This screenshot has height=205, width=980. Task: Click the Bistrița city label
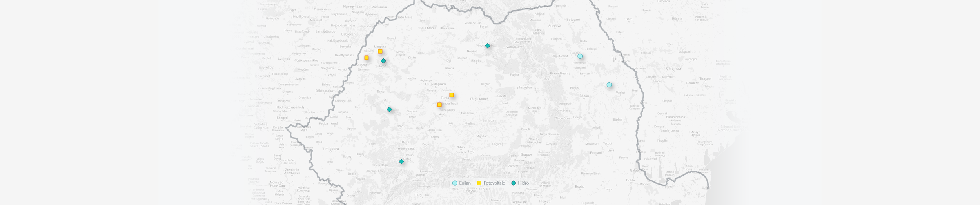[x=476, y=61]
